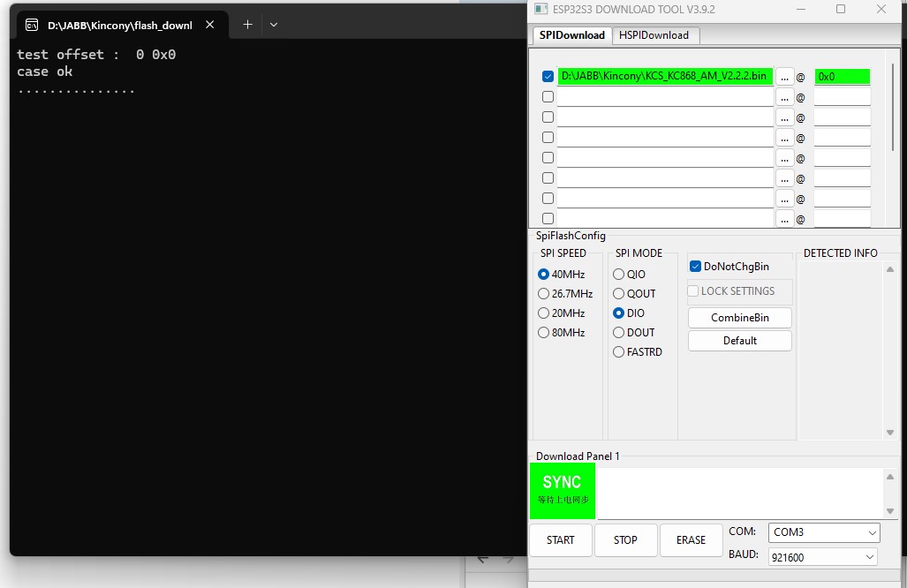Open a new terminal tab with plus
Image resolution: width=907 pixels, height=588 pixels.
tap(247, 25)
